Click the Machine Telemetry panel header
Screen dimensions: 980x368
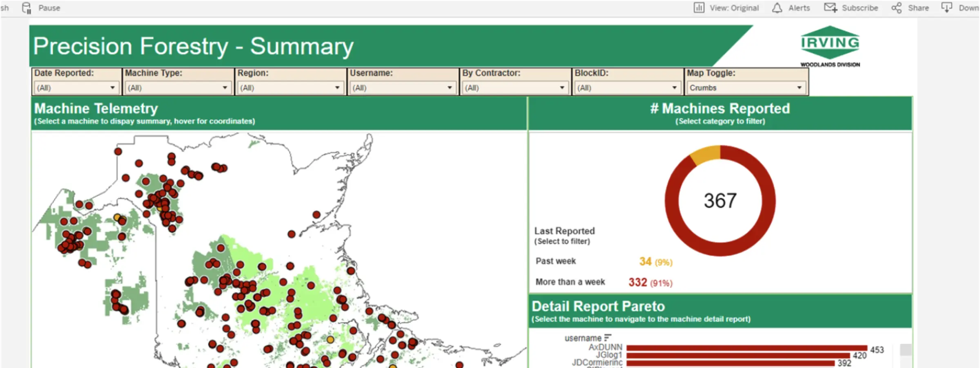279,113
